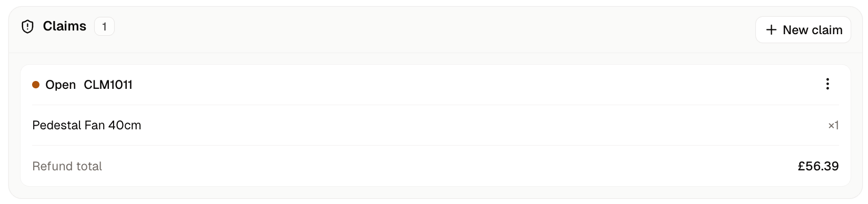Click the claim card's left edge near Open
Viewport: 868px width, 204px height.
(x=22, y=85)
